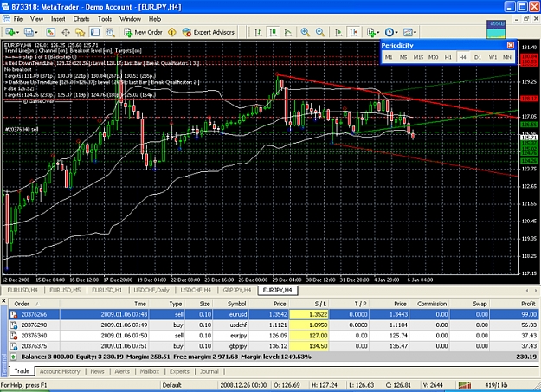The width and height of the screenshot is (541, 392).
Task: Select the W1 periodicity button
Action: coord(493,57)
